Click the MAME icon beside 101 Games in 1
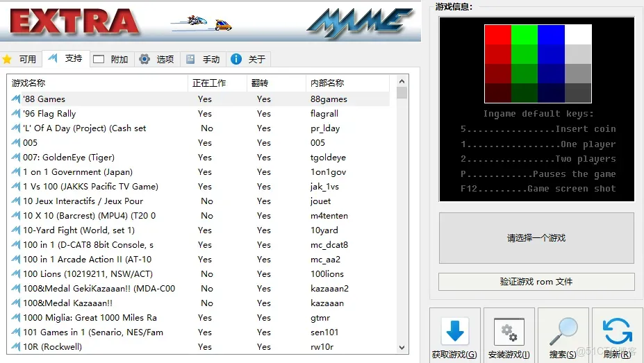 pos(15,332)
